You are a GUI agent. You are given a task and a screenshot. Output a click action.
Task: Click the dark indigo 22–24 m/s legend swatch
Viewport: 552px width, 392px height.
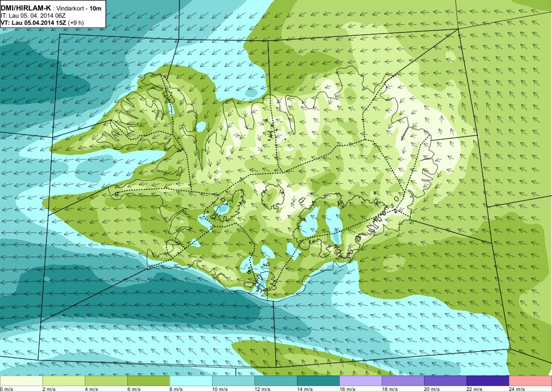(x=488, y=381)
